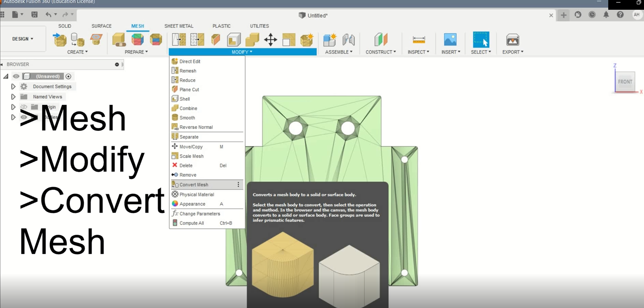Viewport: 644px width, 308px height.
Task: Switch to the PLASTIC tab
Action: click(221, 26)
